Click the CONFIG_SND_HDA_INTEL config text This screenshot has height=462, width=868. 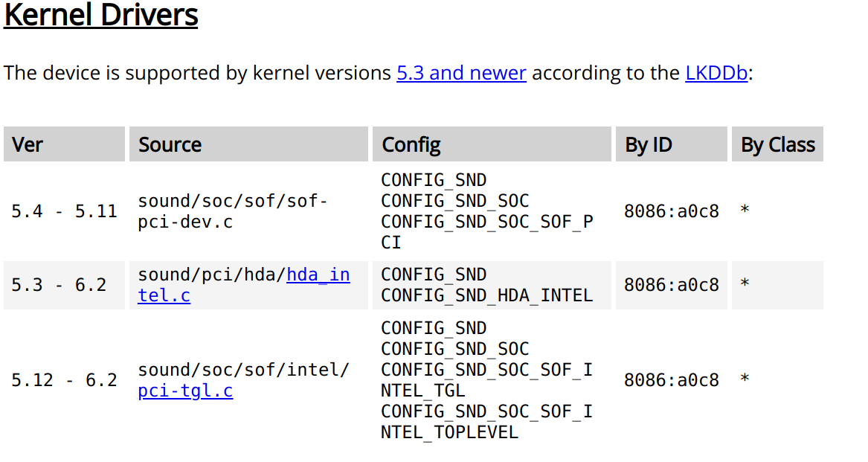pos(486,295)
